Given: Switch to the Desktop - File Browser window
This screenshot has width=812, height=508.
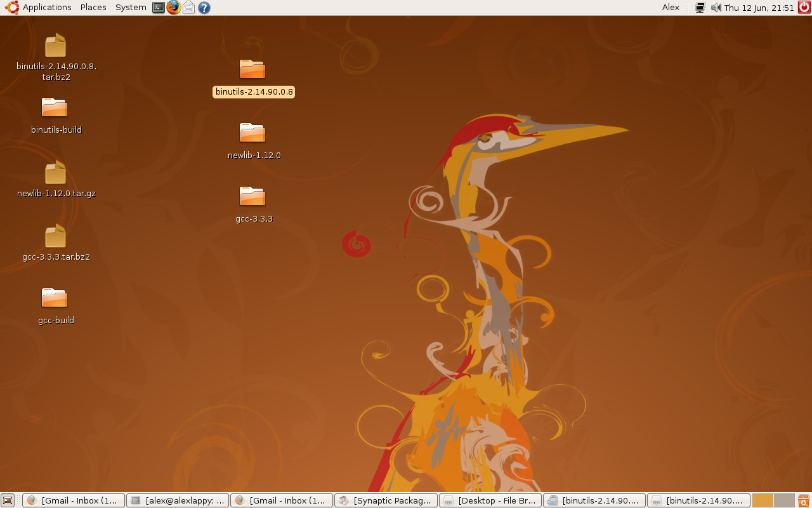Looking at the screenshot, I should (490, 500).
